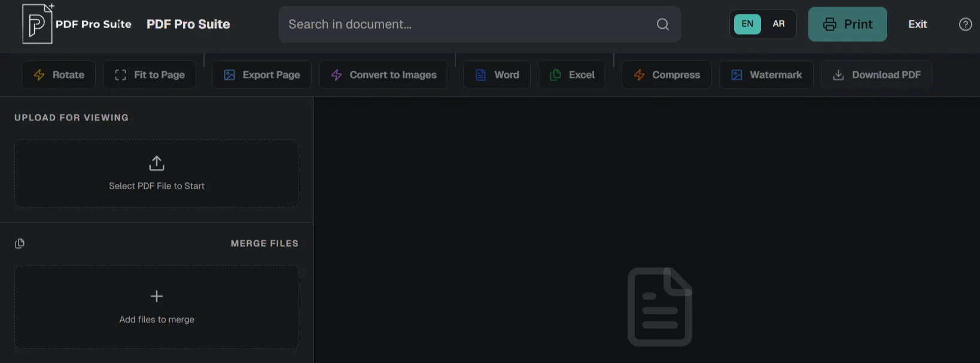Image resolution: width=980 pixels, height=363 pixels.
Task: Click the Compress toolbar button
Action: pos(666,75)
